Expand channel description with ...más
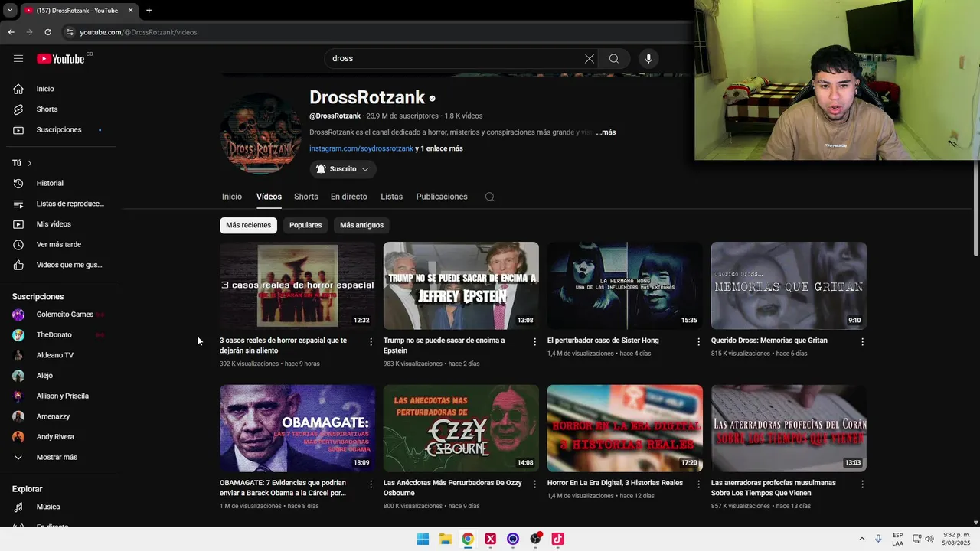 point(606,132)
